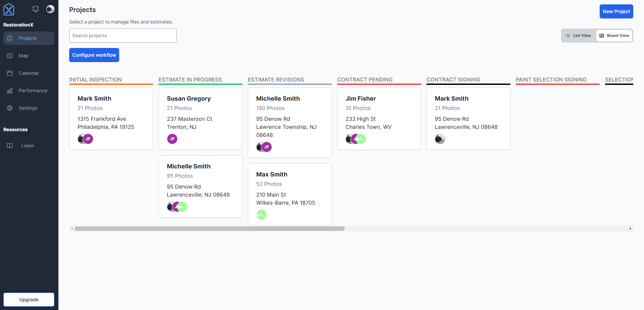Screen dimensions: 644x310
Task: Open the Jim Fisher project card
Action: 379,114
